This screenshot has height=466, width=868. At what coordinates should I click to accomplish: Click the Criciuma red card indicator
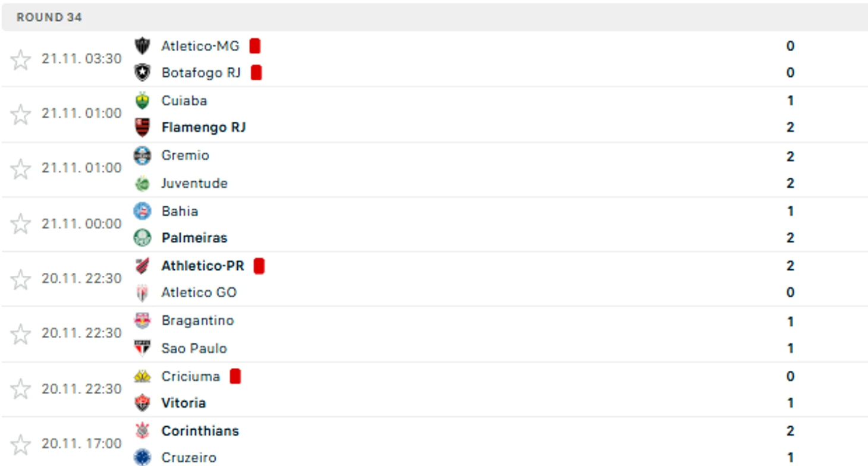235,376
